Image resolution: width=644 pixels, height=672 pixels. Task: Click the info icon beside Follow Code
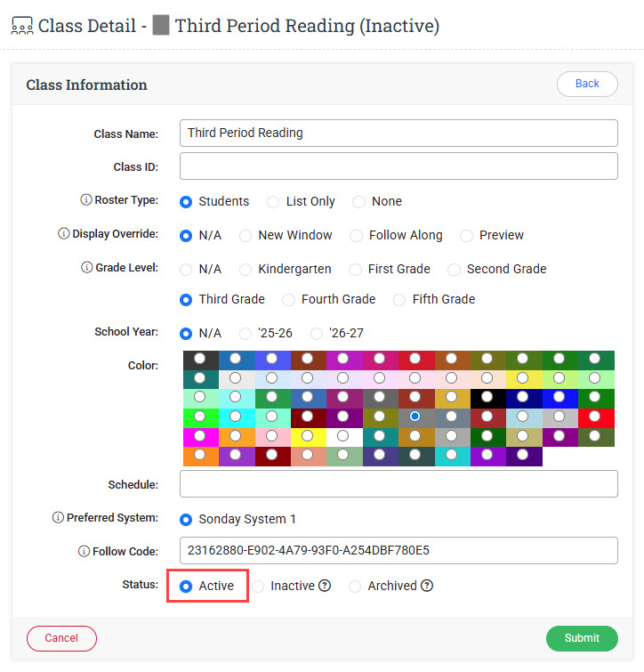pos(85,551)
